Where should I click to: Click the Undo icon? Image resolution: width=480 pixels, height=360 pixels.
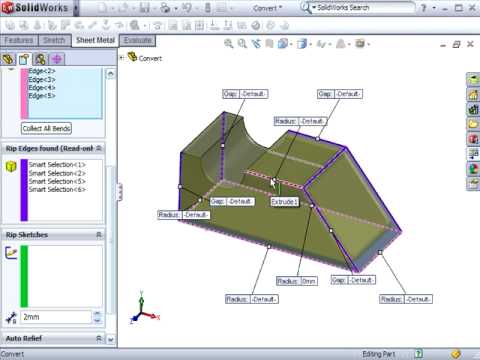coord(187,8)
